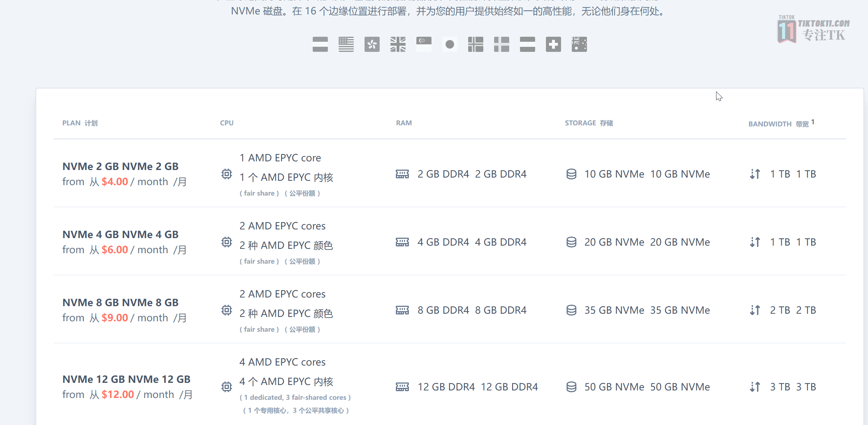Click the 'STORAGE 存储' column header
Screen dimensions: 868x425
[x=589, y=123]
